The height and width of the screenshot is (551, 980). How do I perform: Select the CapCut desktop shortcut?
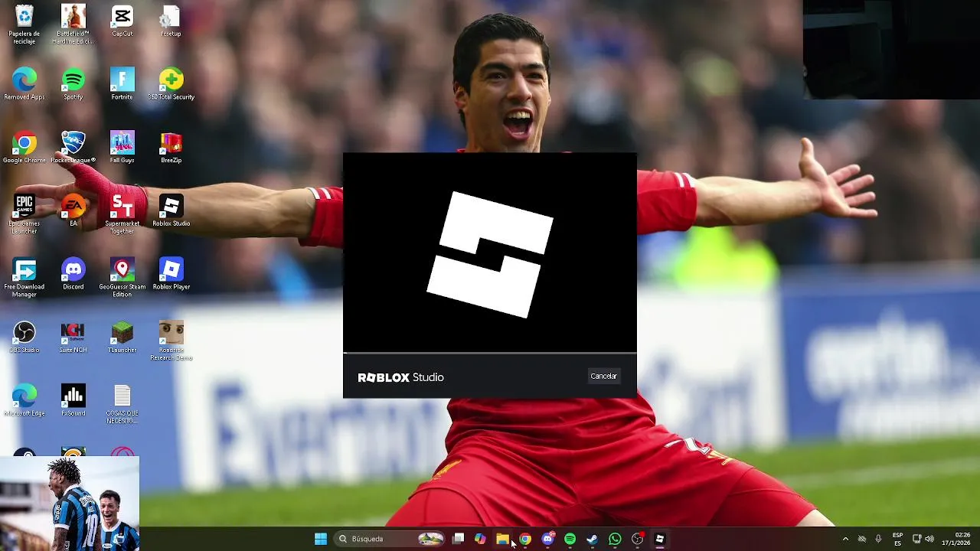(122, 21)
